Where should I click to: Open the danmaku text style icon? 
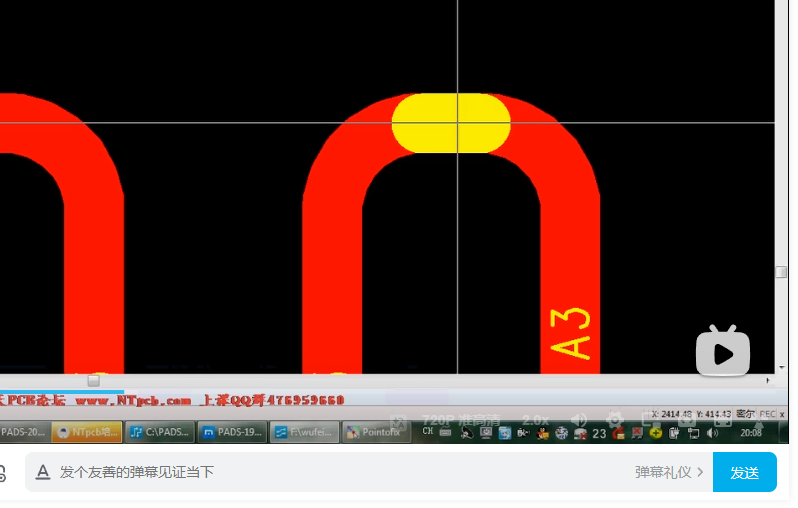click(43, 472)
